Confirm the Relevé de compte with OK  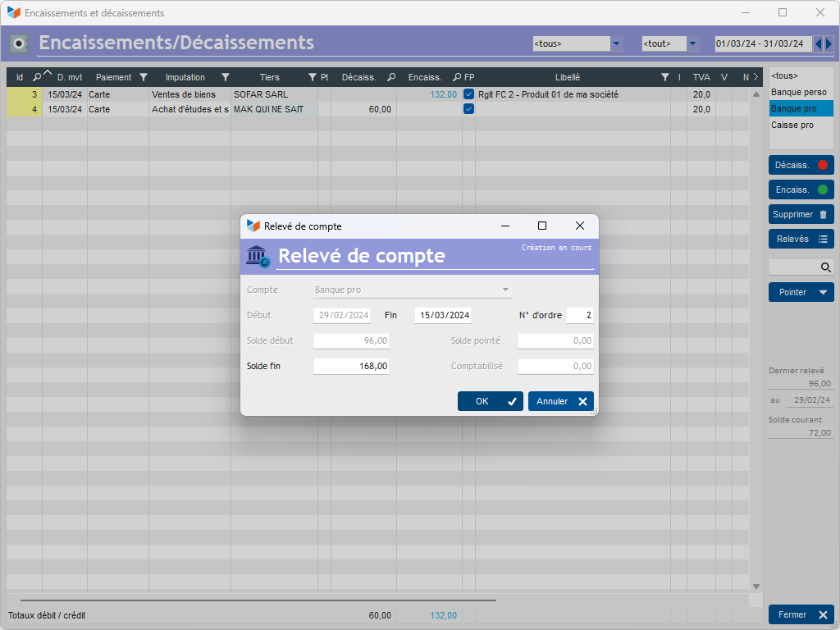(490, 401)
